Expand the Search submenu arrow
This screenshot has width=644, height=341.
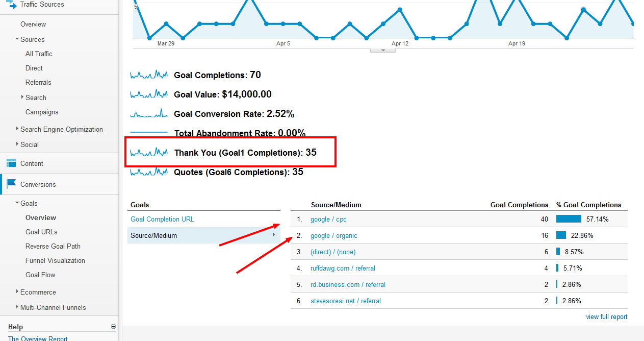coord(22,97)
